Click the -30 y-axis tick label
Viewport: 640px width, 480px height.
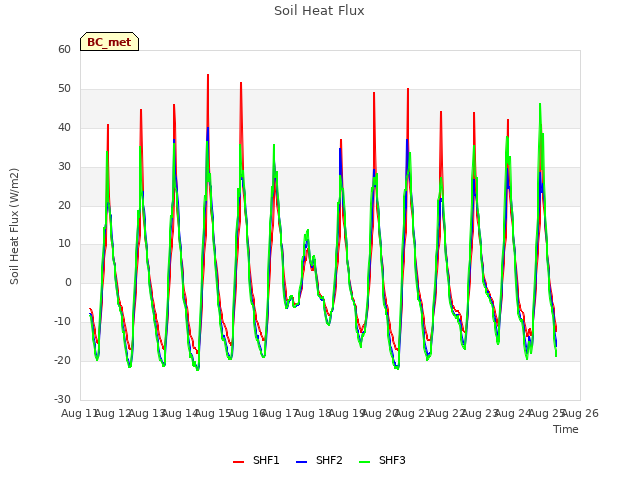(x=62, y=399)
